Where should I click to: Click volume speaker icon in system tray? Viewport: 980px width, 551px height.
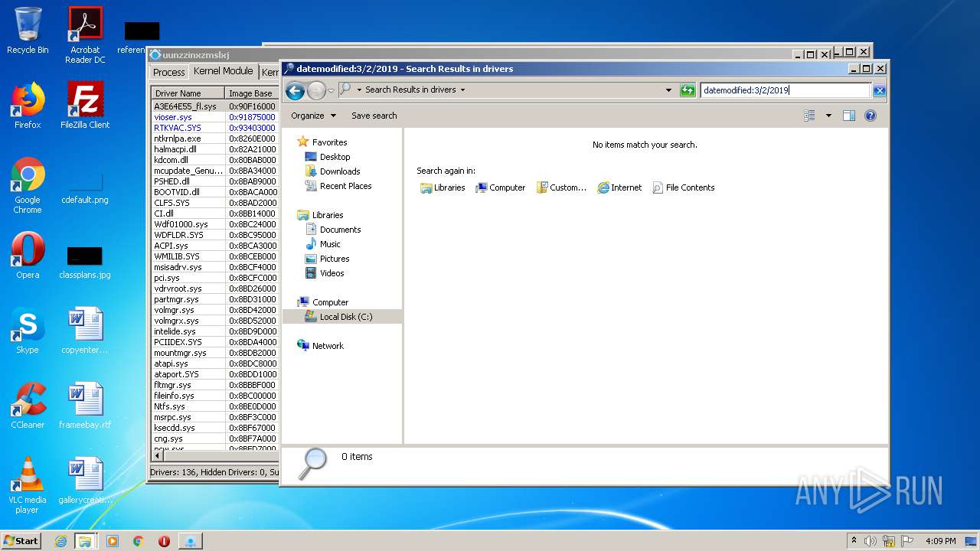click(x=871, y=541)
